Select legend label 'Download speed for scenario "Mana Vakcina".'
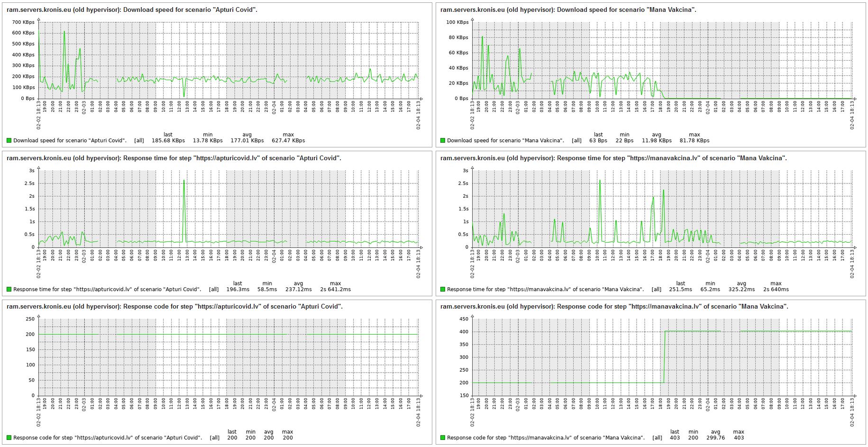This screenshot has height=447, width=868. click(x=505, y=140)
